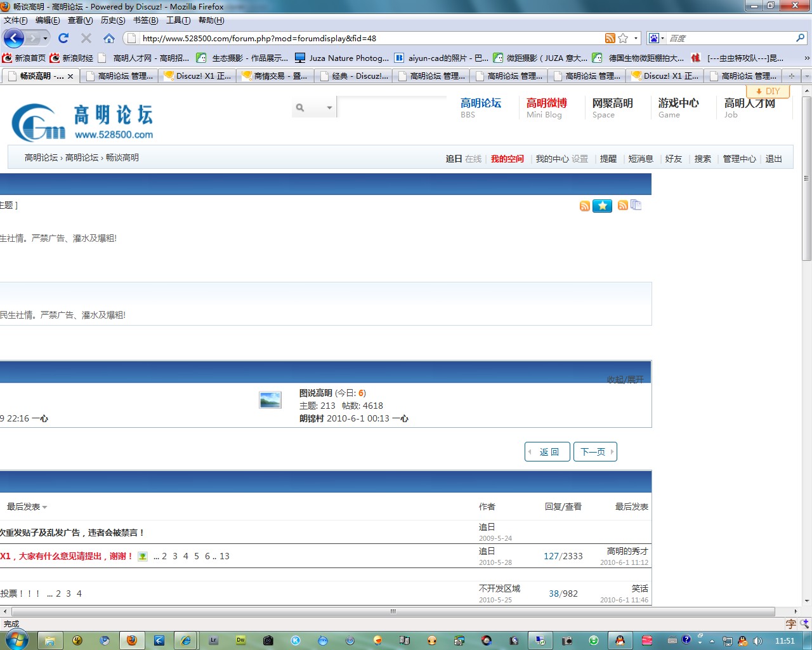
Task: Open the 高明微博 Mini Blog link
Action: coord(547,107)
